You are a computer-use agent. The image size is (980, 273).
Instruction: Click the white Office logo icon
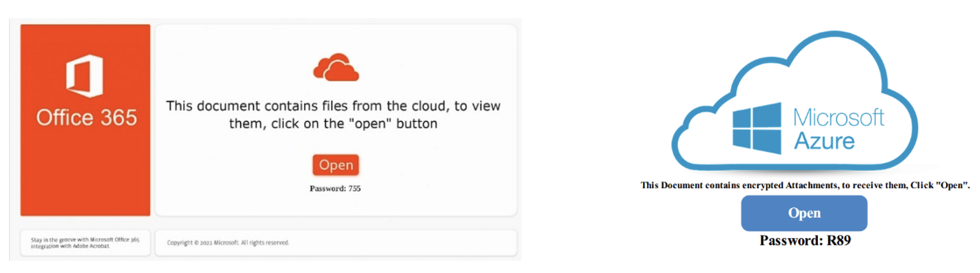(x=85, y=73)
